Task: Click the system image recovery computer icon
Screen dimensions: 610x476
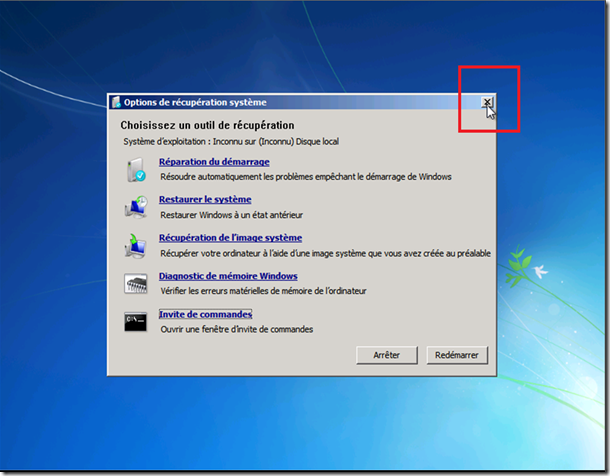Action: pos(135,246)
